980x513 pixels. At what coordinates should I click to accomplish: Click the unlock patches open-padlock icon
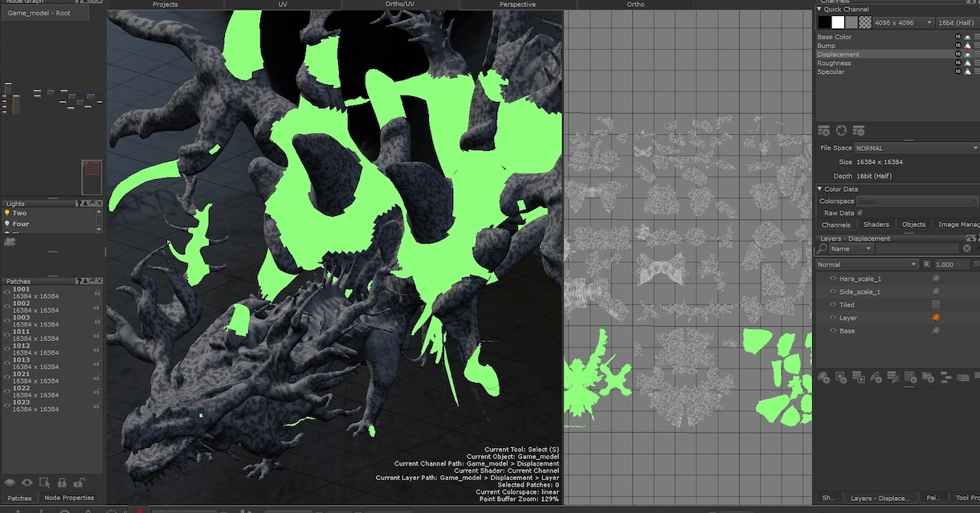point(79,482)
